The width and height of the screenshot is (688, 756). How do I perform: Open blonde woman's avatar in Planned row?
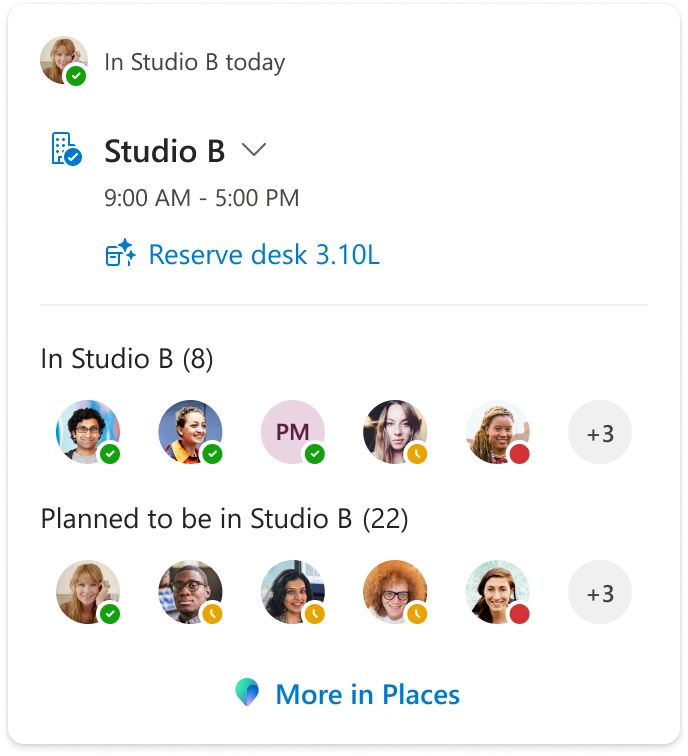[88, 592]
